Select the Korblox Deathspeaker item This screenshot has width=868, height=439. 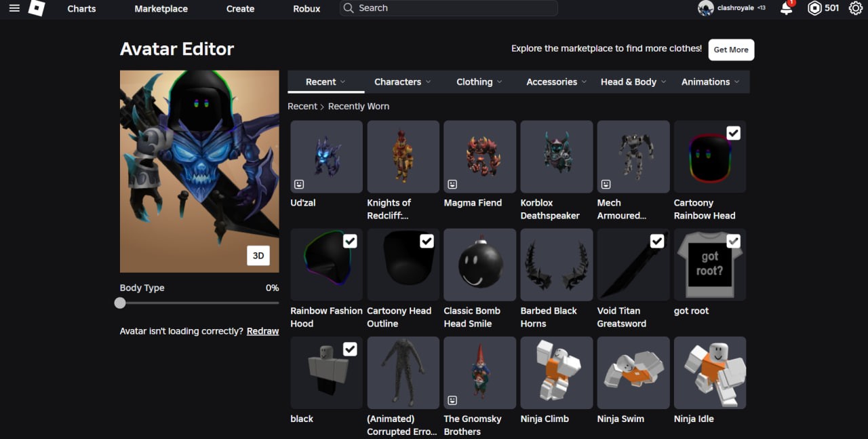[x=556, y=157]
